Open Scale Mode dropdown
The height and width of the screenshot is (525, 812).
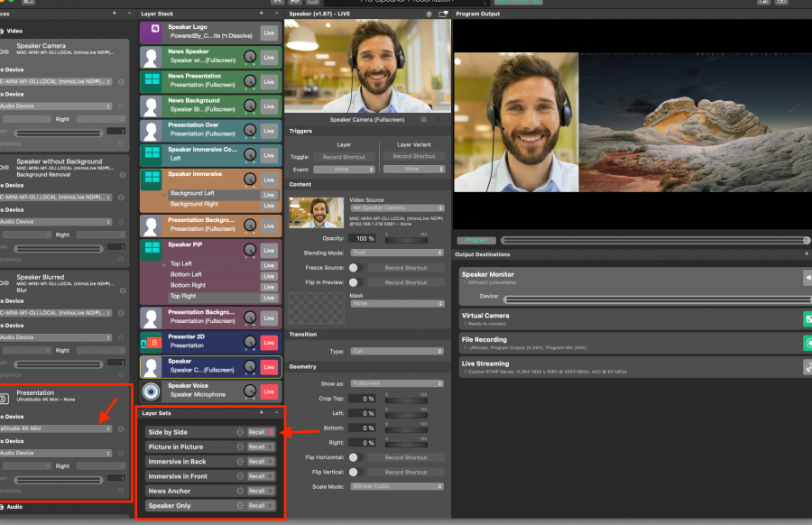(x=397, y=486)
